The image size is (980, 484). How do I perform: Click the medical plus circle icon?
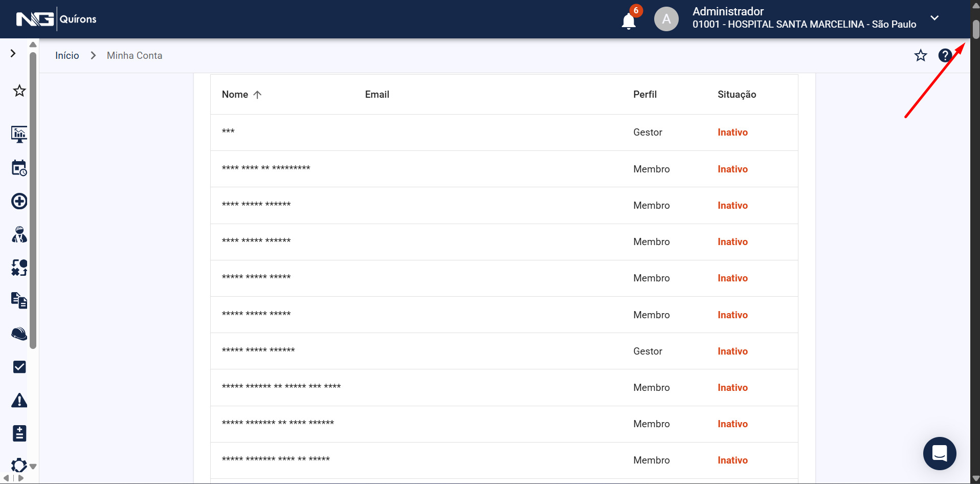[19, 201]
